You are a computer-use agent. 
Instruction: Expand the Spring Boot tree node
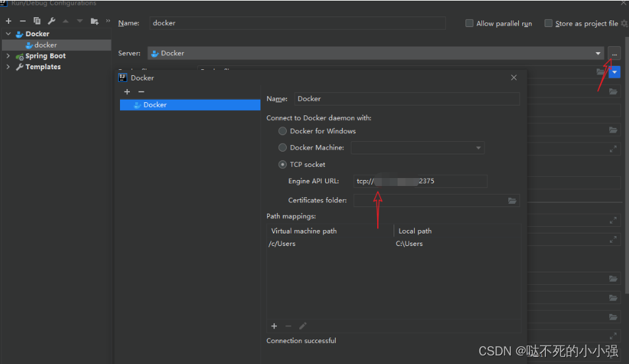[x=8, y=56]
